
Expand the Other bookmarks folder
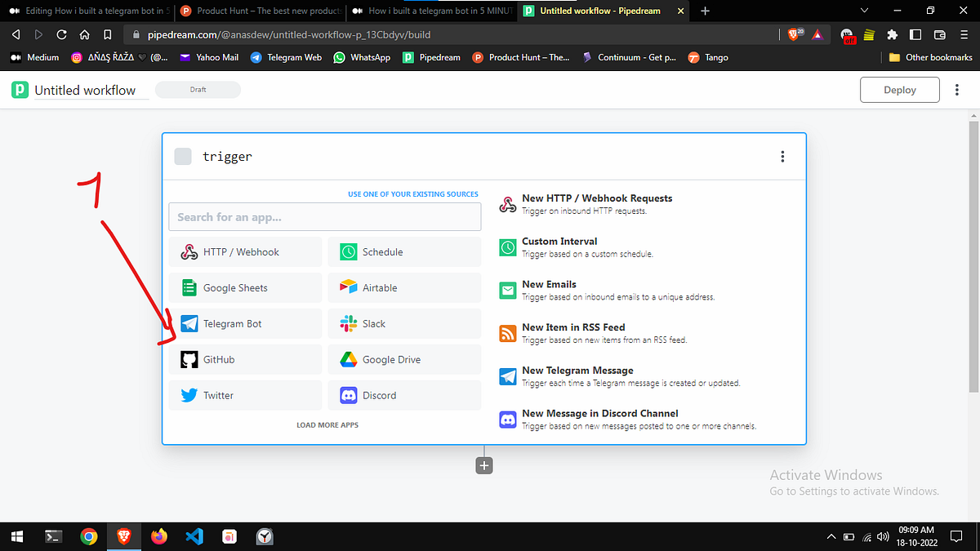pos(929,57)
